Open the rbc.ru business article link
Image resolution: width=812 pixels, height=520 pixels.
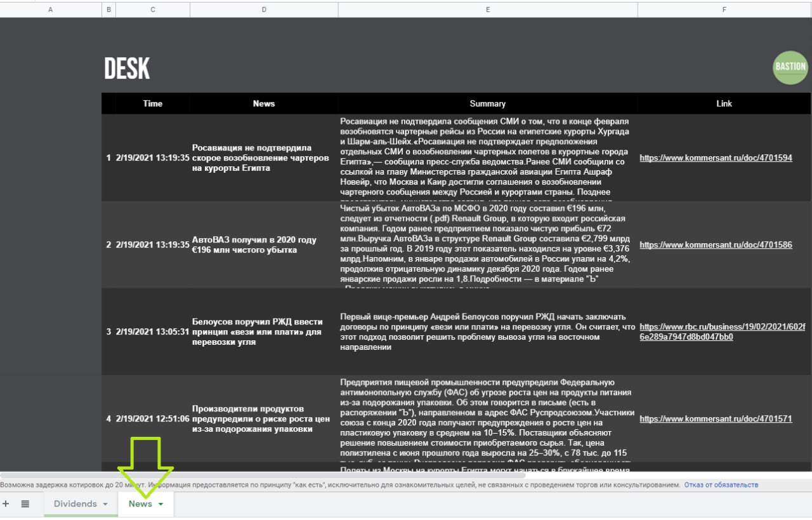[x=723, y=332]
